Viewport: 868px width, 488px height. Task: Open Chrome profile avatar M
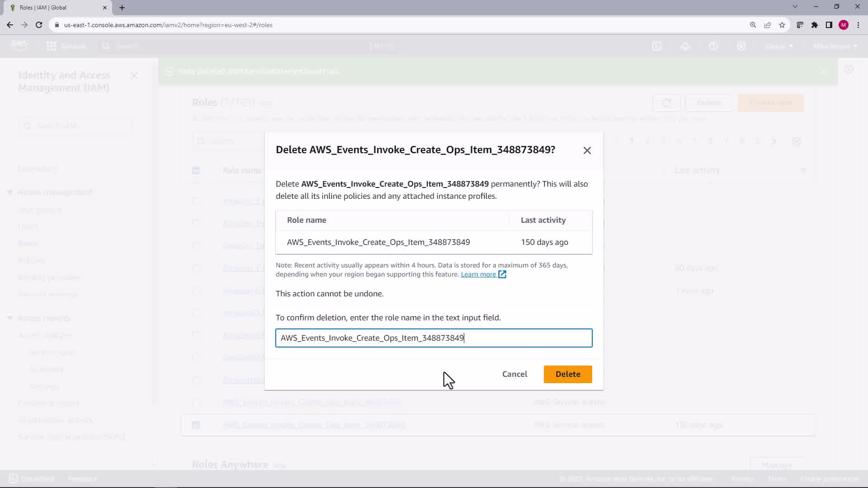point(844,25)
